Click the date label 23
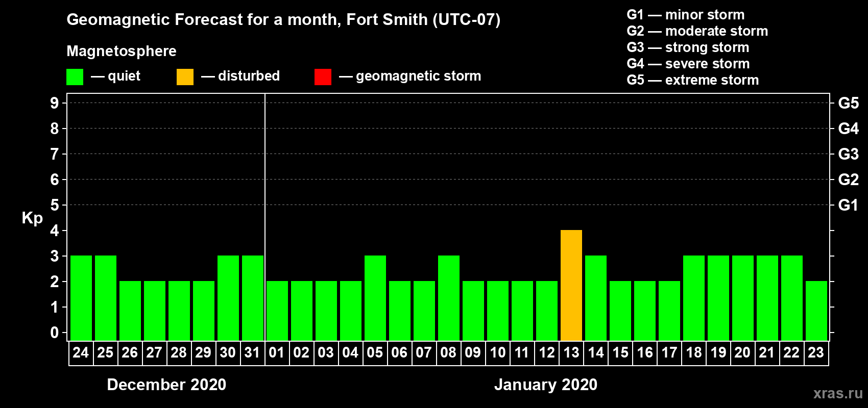 click(x=816, y=353)
